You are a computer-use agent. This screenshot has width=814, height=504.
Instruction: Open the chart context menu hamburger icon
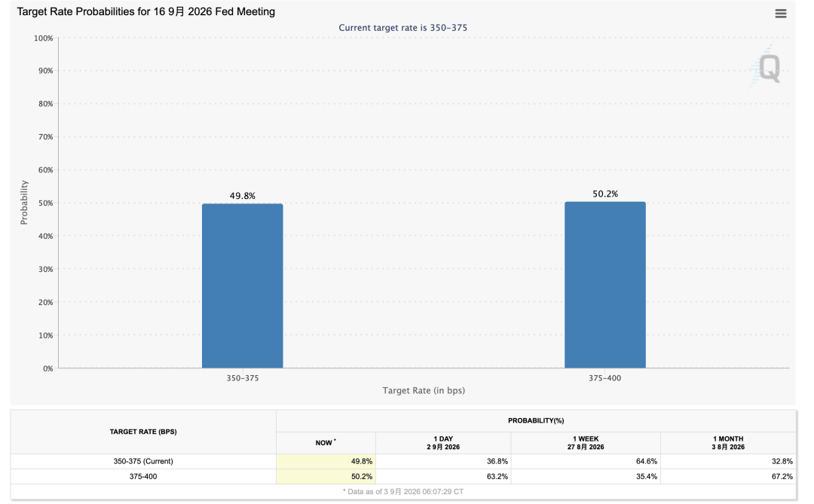pos(780,14)
